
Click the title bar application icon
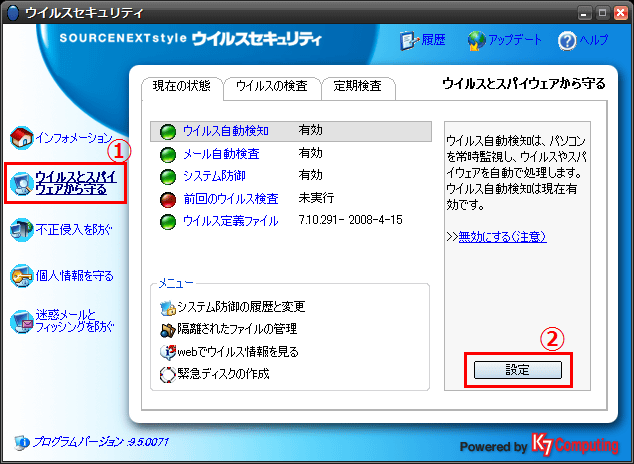click(13, 13)
